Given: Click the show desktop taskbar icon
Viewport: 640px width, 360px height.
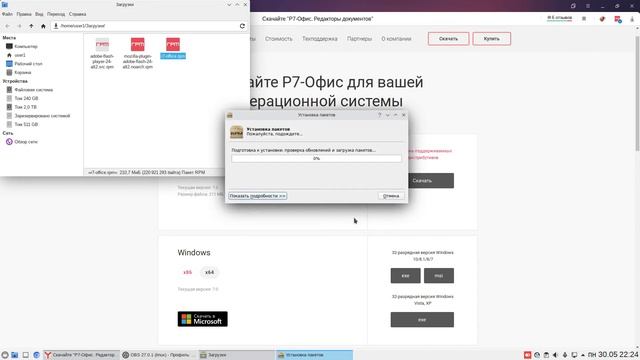Looking at the screenshot, I should (25, 355).
